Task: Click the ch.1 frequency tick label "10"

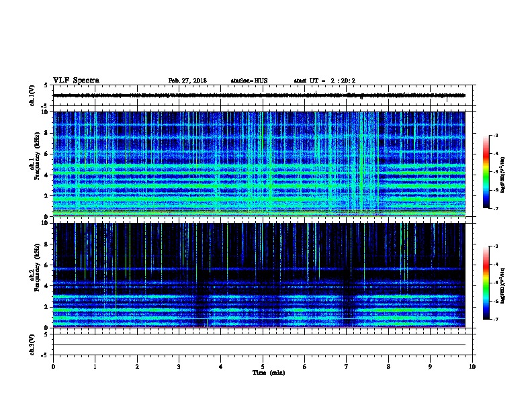Action: [45, 112]
